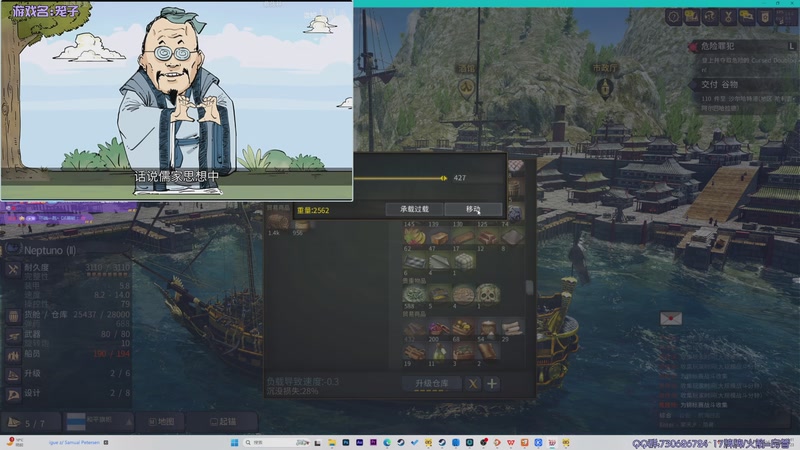Open Photoshop from the taskbar

345,442
